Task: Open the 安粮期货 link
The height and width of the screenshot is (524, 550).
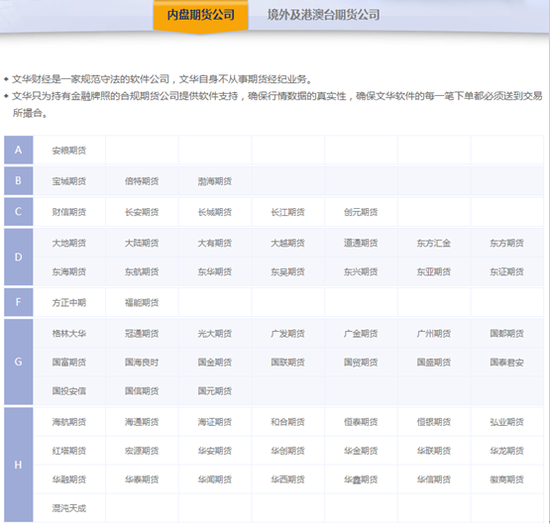Action: pyautogui.click(x=69, y=150)
